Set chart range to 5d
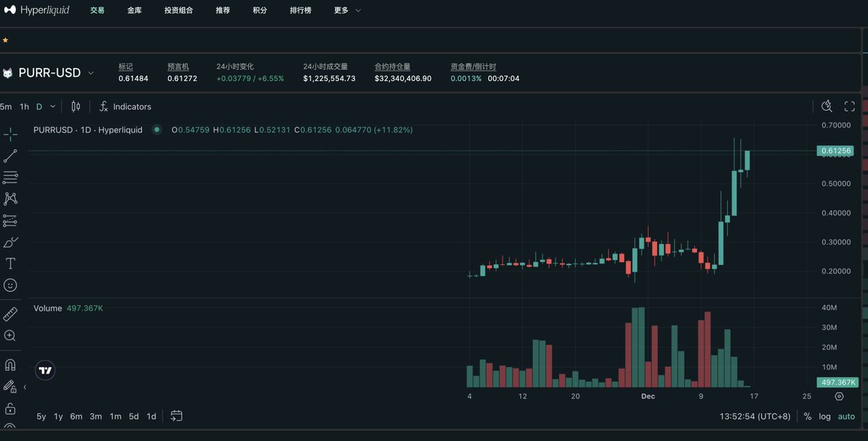 134,416
